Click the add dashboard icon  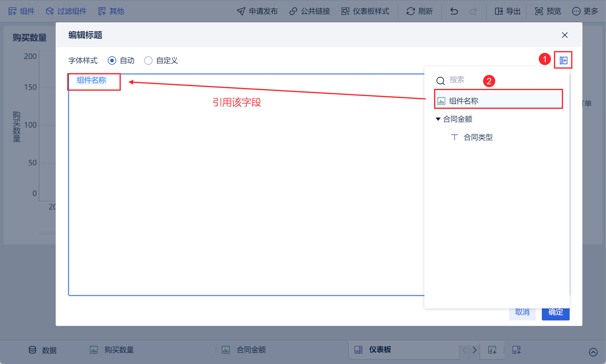[x=516, y=350]
